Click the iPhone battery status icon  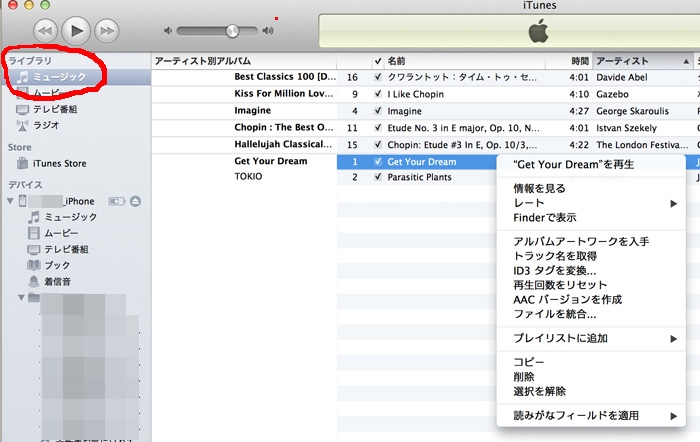117,201
